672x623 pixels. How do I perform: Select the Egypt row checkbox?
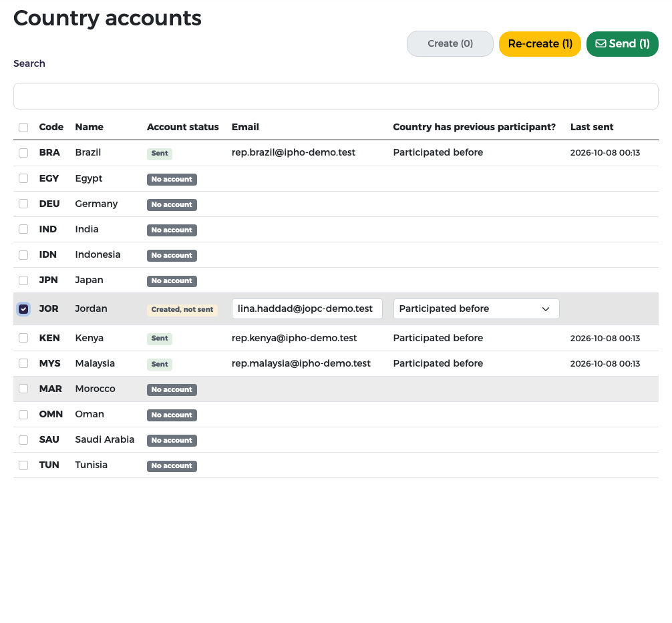click(x=23, y=178)
